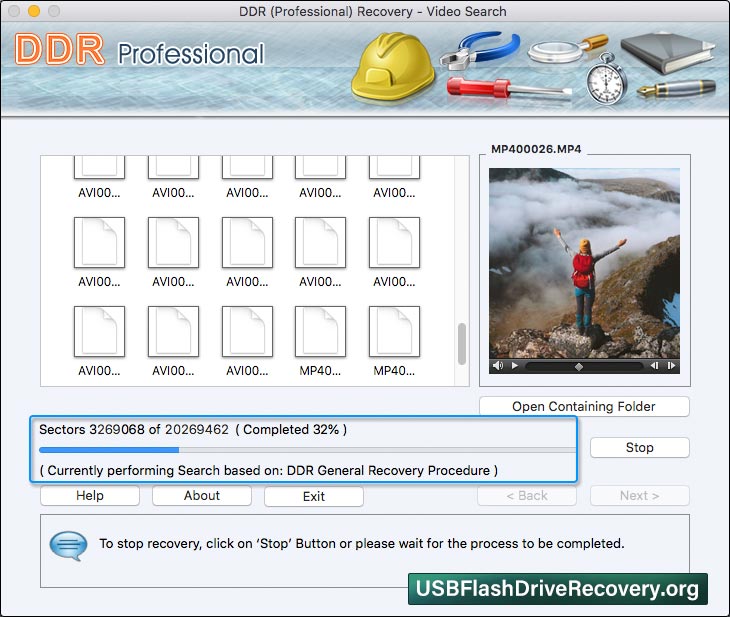
Task: Select second AVI00... file in middle row
Action: click(173, 243)
